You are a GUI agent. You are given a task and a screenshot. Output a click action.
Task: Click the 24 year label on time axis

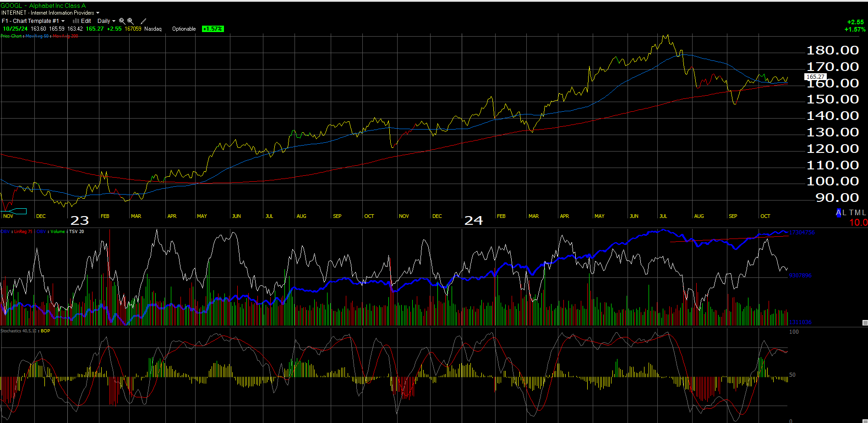pos(474,221)
